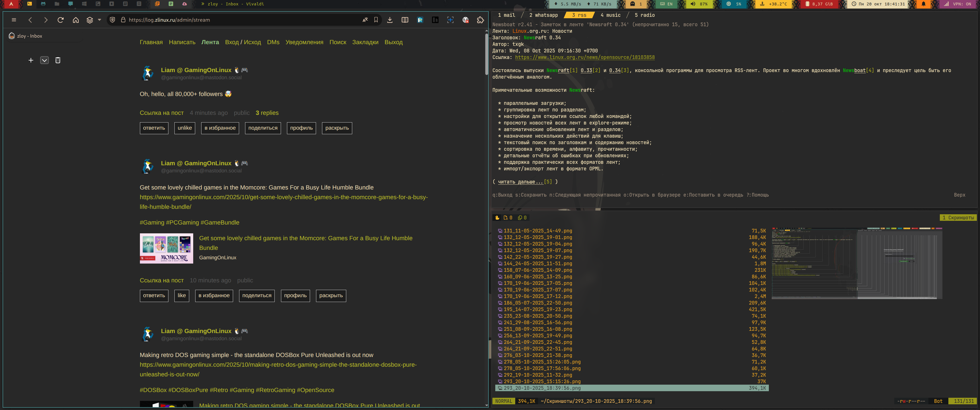Image resolution: width=980 pixels, height=410 pixels.
Task: Click the closed tabs trash icon
Action: point(58,60)
